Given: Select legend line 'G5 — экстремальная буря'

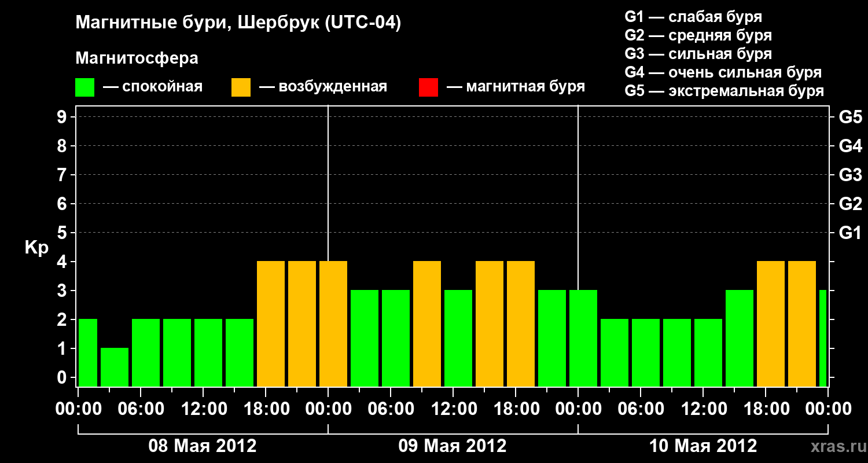Looking at the screenshot, I should coord(724,91).
